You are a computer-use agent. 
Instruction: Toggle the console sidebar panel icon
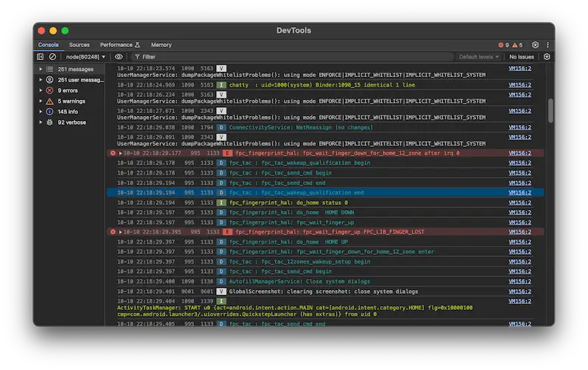(41, 57)
